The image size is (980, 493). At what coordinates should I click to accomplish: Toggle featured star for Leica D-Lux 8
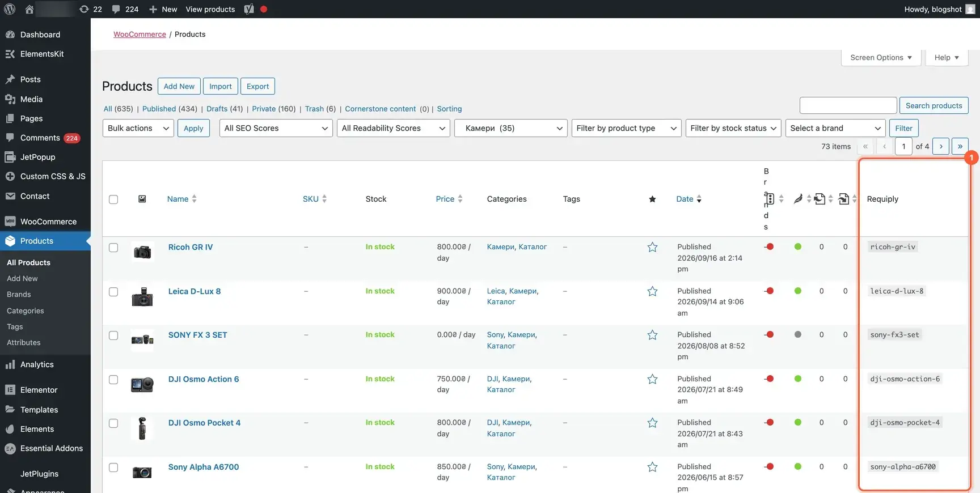pyautogui.click(x=652, y=291)
